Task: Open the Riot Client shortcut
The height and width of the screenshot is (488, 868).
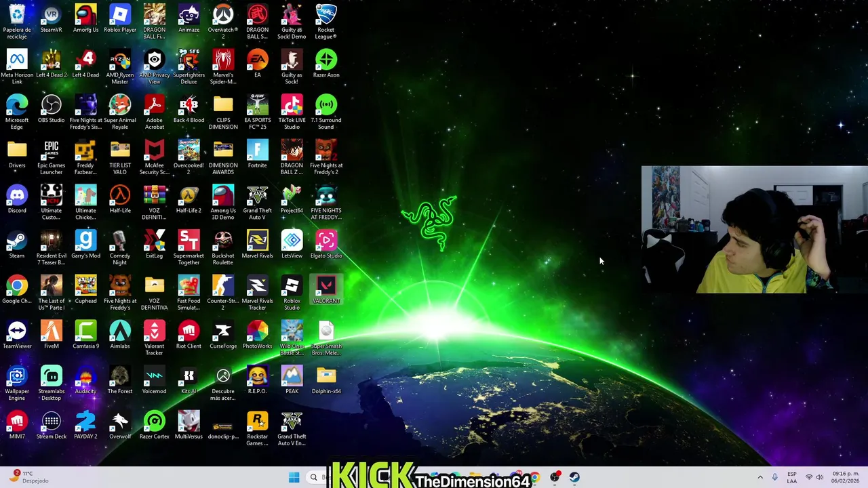Action: [189, 335]
